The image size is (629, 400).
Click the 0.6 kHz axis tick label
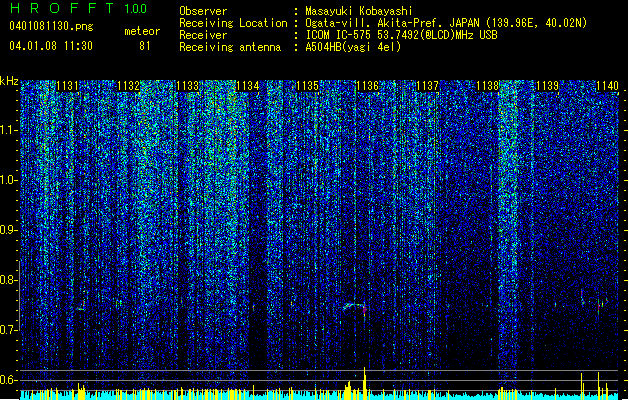pos(8,380)
